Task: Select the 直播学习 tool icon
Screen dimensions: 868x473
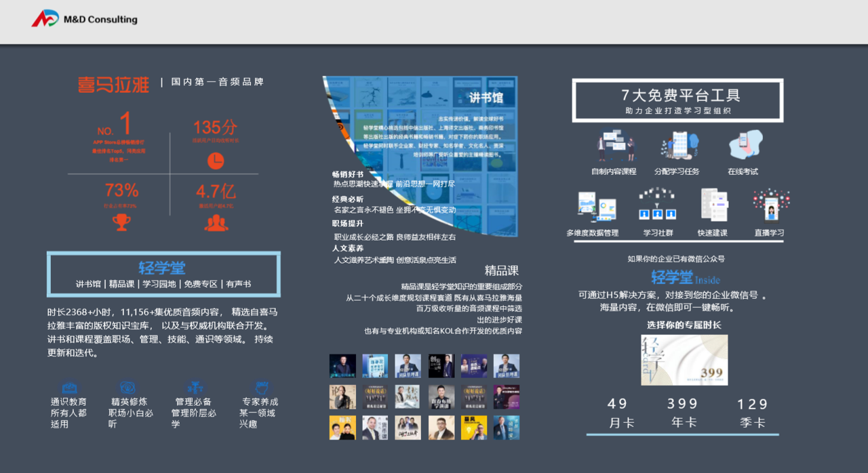Action: [770, 205]
